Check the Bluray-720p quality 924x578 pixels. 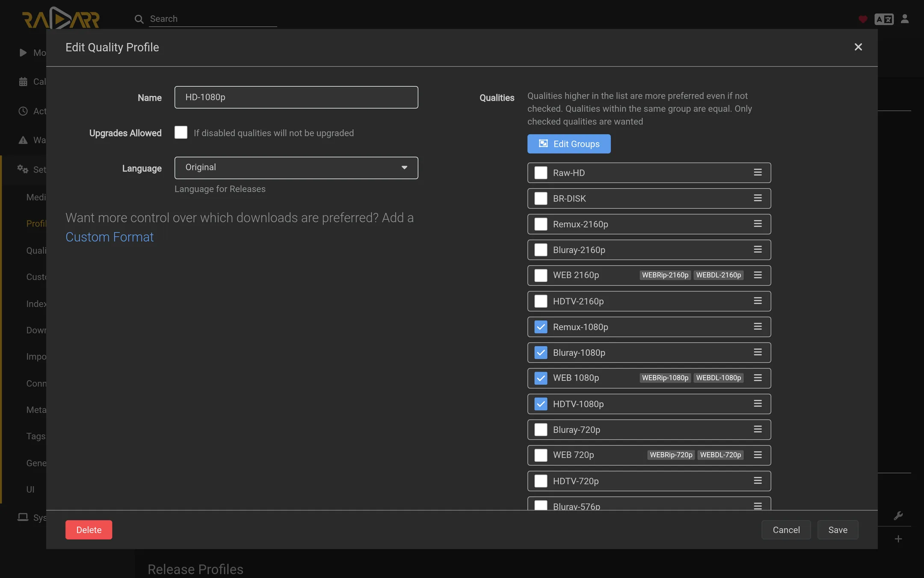[x=541, y=429]
